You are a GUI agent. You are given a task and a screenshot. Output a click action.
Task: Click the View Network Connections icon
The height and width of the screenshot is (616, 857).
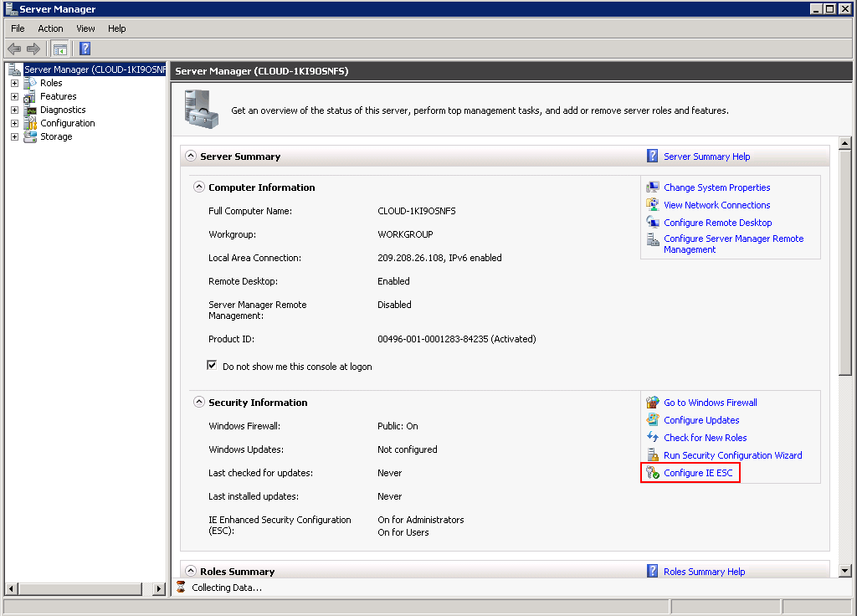coord(653,204)
